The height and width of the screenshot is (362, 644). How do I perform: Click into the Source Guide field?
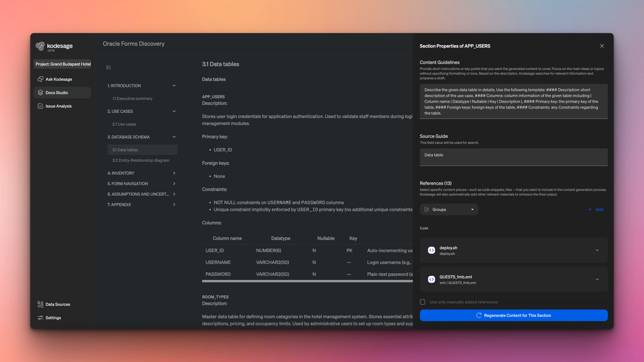tap(514, 157)
